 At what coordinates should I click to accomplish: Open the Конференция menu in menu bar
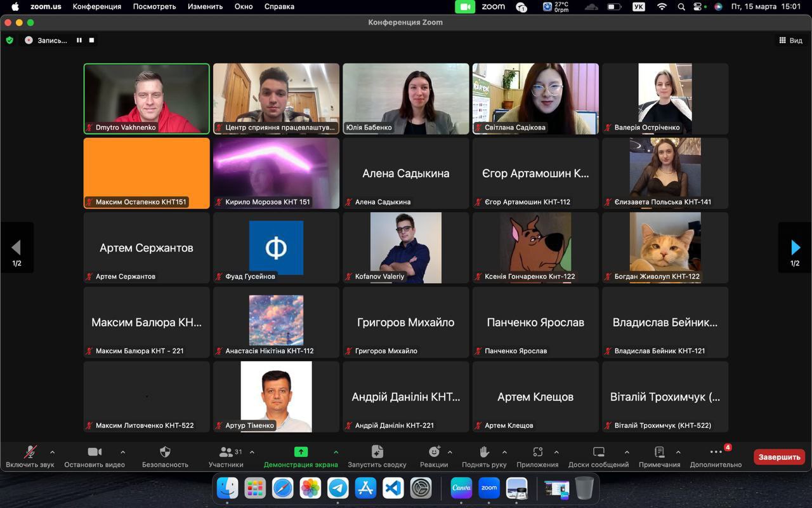point(96,6)
